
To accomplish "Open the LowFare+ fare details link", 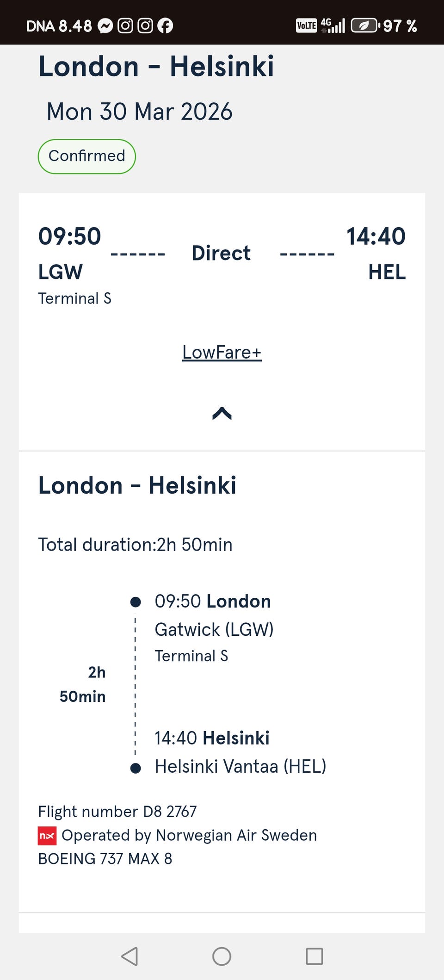I will coord(222,353).
